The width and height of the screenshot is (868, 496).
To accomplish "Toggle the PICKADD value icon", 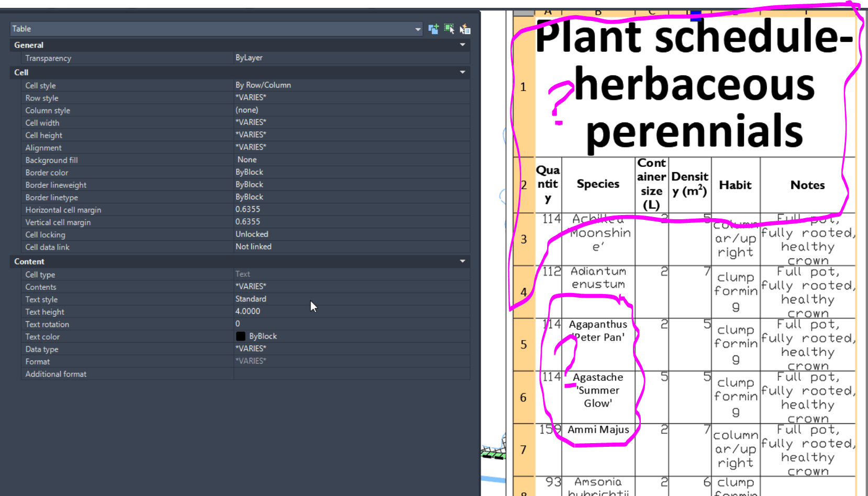I will click(433, 29).
